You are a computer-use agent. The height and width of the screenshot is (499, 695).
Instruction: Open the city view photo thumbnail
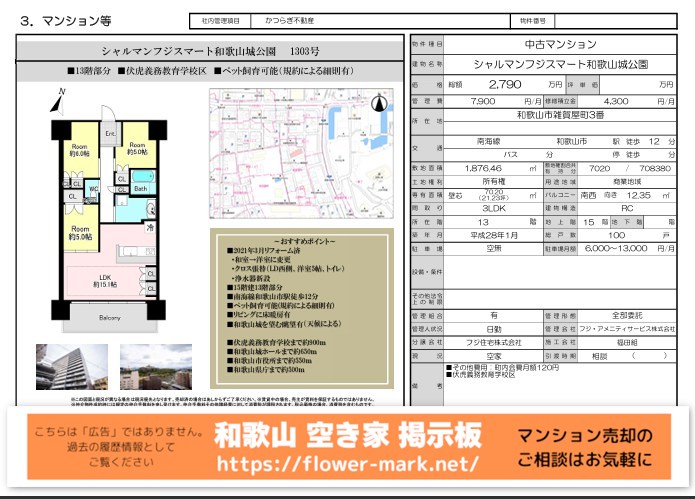pyautogui.click(x=155, y=366)
